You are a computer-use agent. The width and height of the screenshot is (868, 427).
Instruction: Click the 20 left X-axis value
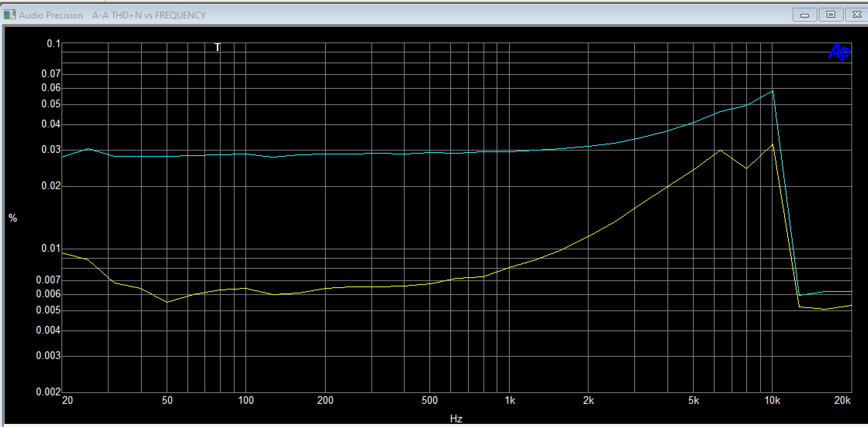pos(68,401)
